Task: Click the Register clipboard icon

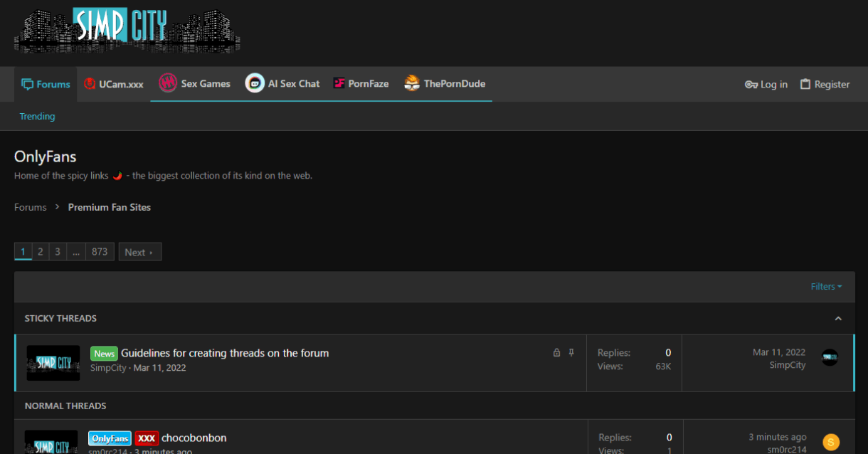Action: 805,84
